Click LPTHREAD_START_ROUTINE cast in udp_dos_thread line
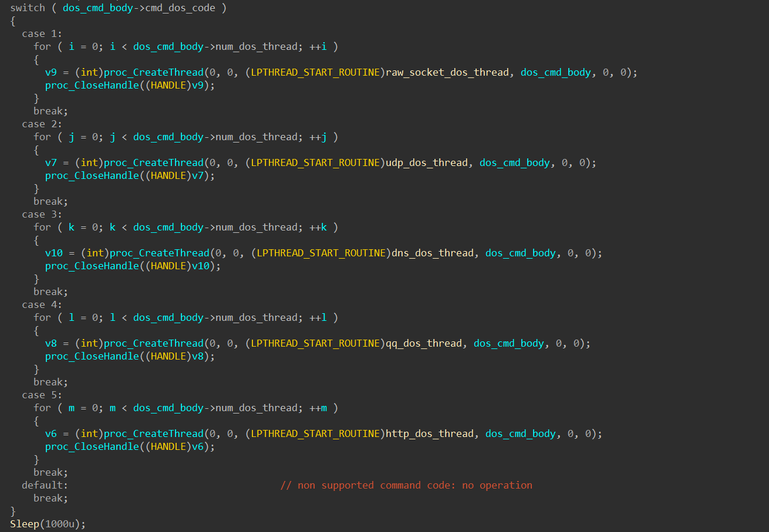The image size is (769, 532). click(315, 162)
